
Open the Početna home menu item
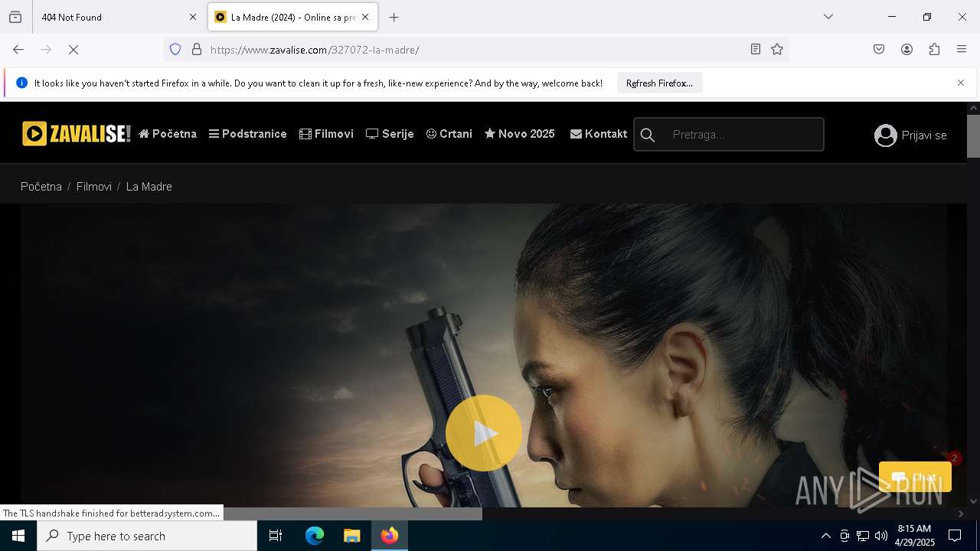click(168, 134)
